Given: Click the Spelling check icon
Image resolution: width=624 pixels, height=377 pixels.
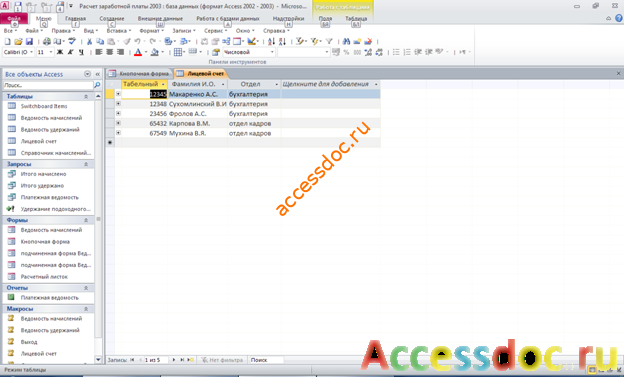Looking at the screenshot, I should click(72, 41).
